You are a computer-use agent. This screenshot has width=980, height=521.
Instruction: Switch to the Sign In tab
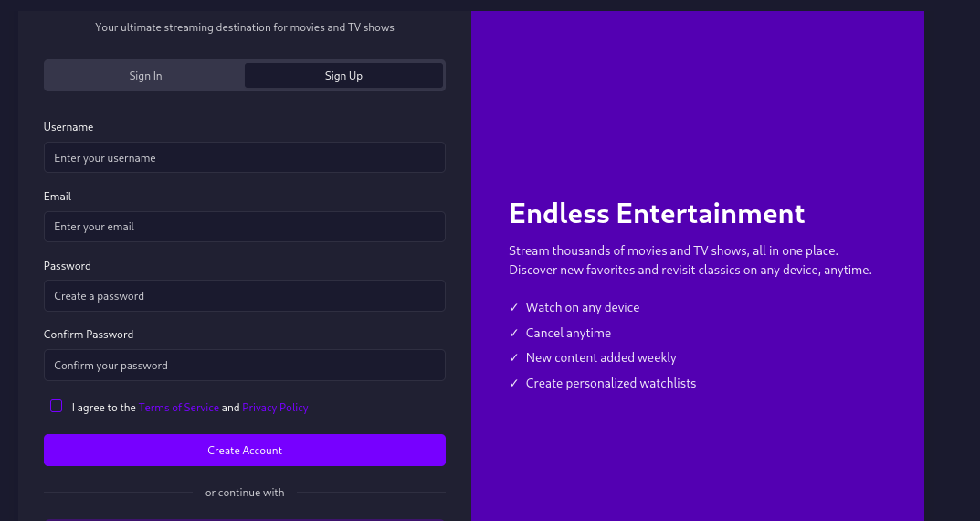(x=145, y=76)
